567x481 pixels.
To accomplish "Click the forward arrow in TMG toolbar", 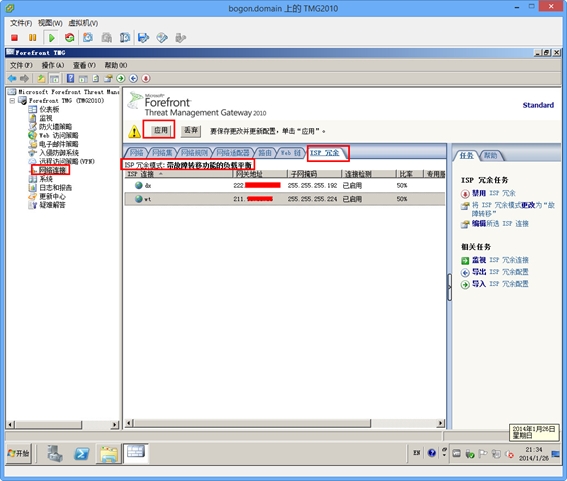I will pos(24,78).
